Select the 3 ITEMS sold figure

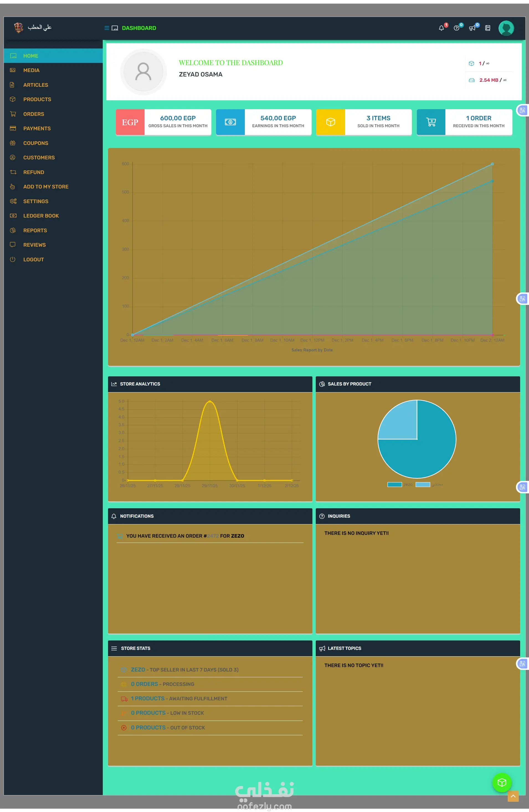(x=378, y=118)
